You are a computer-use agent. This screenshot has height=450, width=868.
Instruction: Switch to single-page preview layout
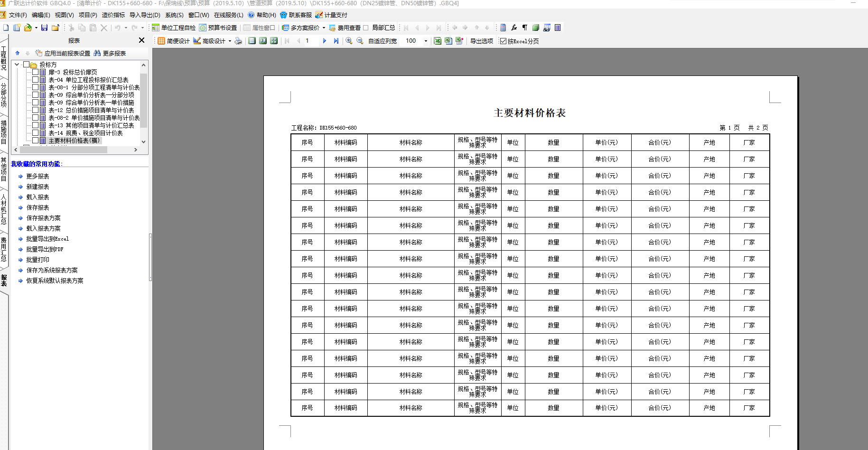(x=252, y=41)
